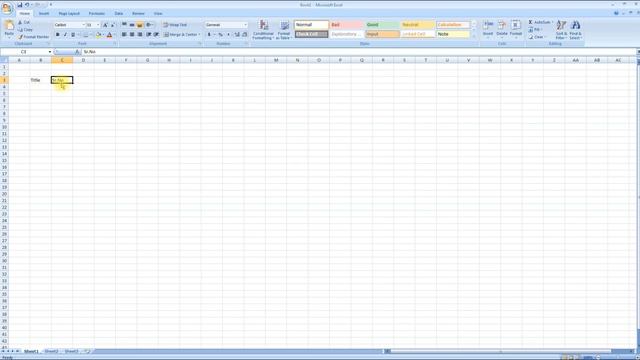Click the Decrease Decimal icon

tap(244, 35)
